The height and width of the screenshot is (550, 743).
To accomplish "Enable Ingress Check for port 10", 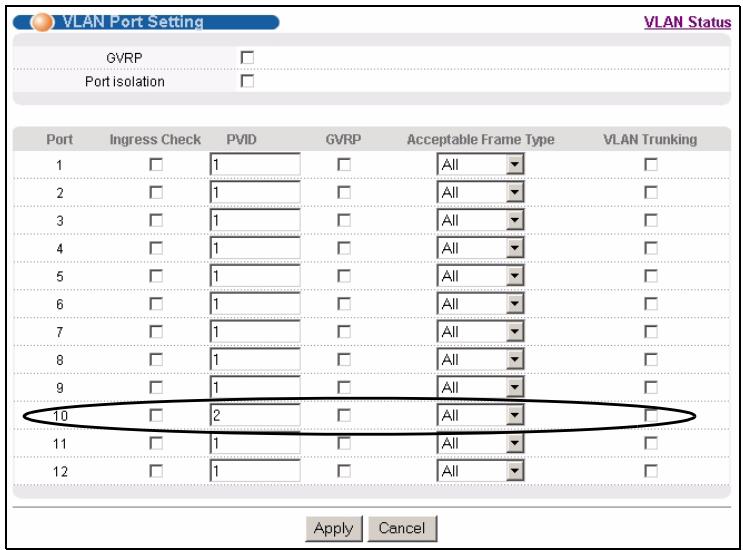I will coord(156,415).
